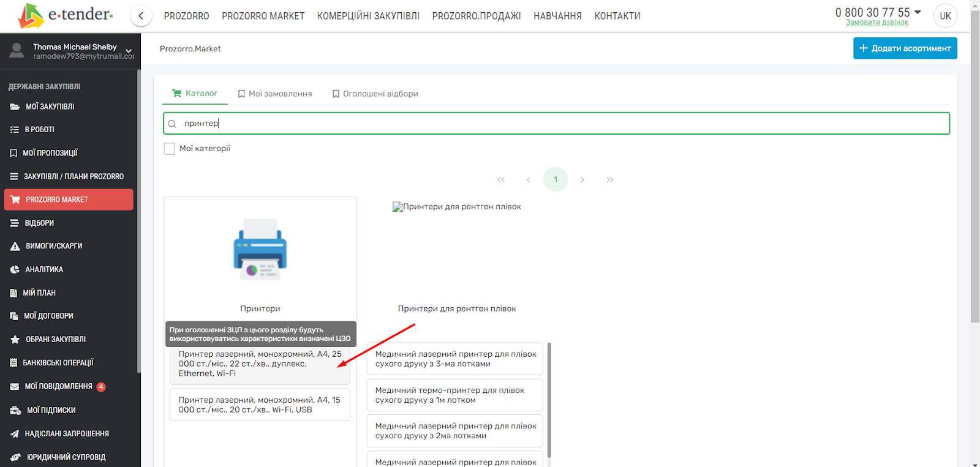Open КОНТАКТИ in top menu

click(x=617, y=16)
